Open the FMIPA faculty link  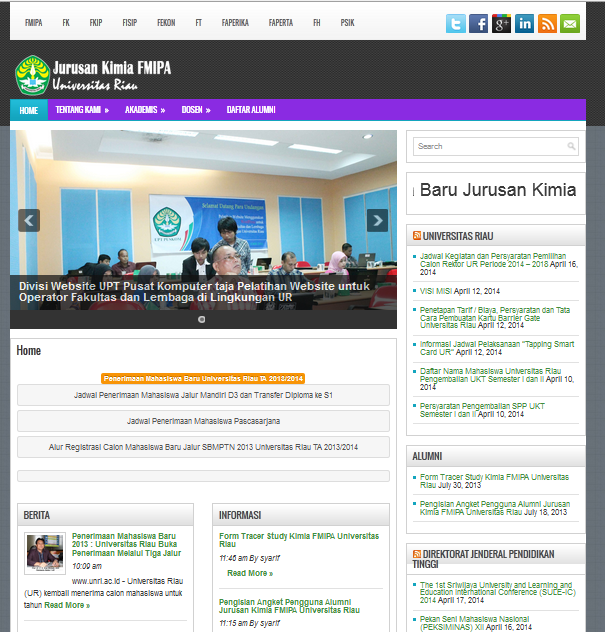pyautogui.click(x=33, y=23)
